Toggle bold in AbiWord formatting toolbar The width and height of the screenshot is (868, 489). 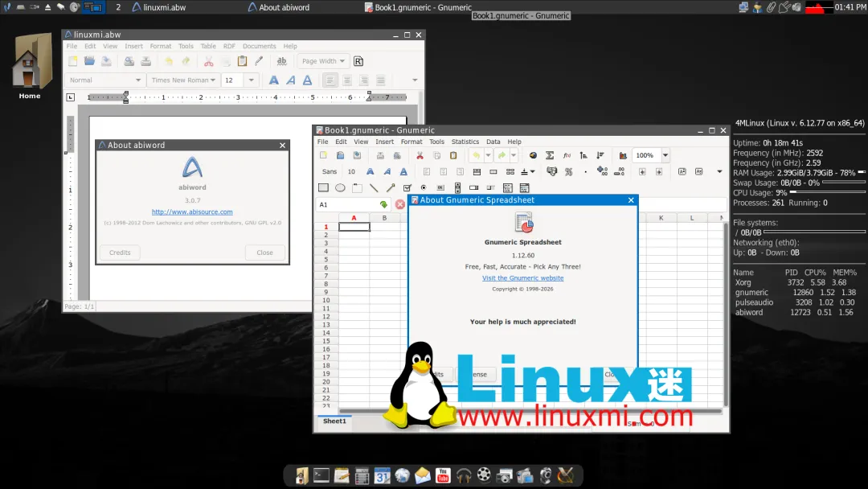(274, 80)
